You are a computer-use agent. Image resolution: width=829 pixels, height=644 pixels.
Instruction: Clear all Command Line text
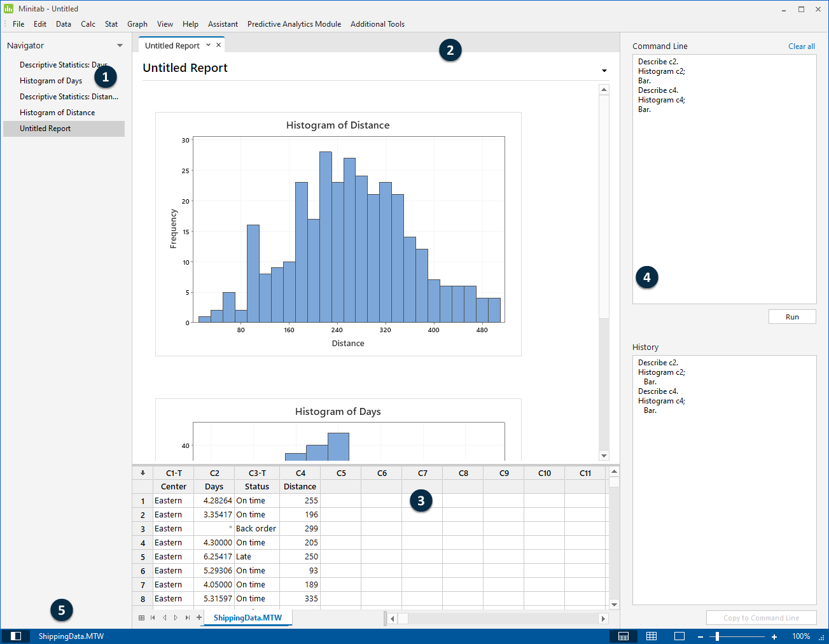pyautogui.click(x=801, y=46)
